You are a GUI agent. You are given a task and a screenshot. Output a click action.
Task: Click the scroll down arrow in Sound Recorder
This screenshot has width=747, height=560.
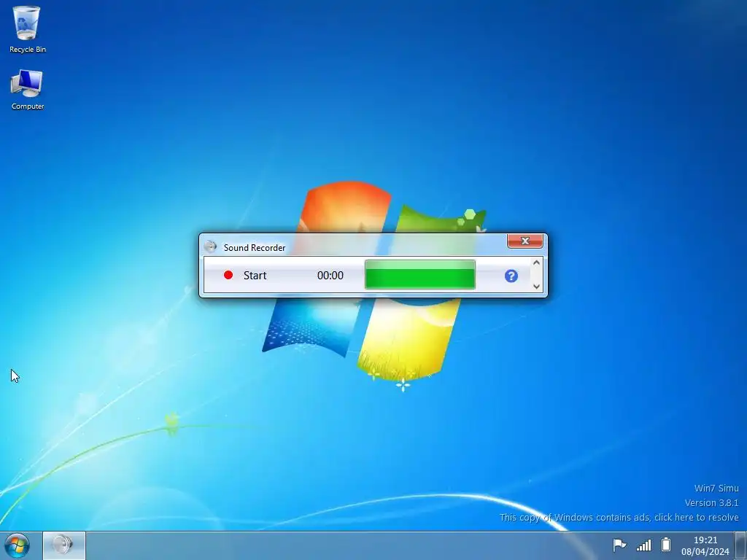tap(536, 286)
